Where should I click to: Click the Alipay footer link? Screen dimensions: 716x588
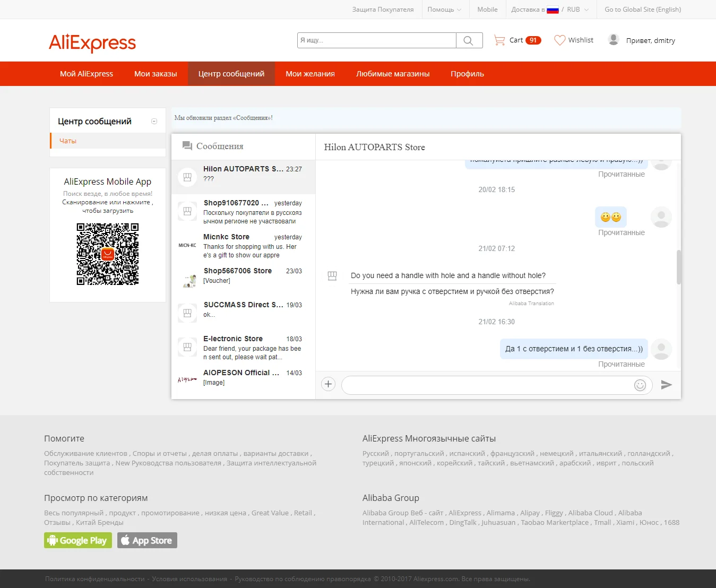(x=530, y=513)
